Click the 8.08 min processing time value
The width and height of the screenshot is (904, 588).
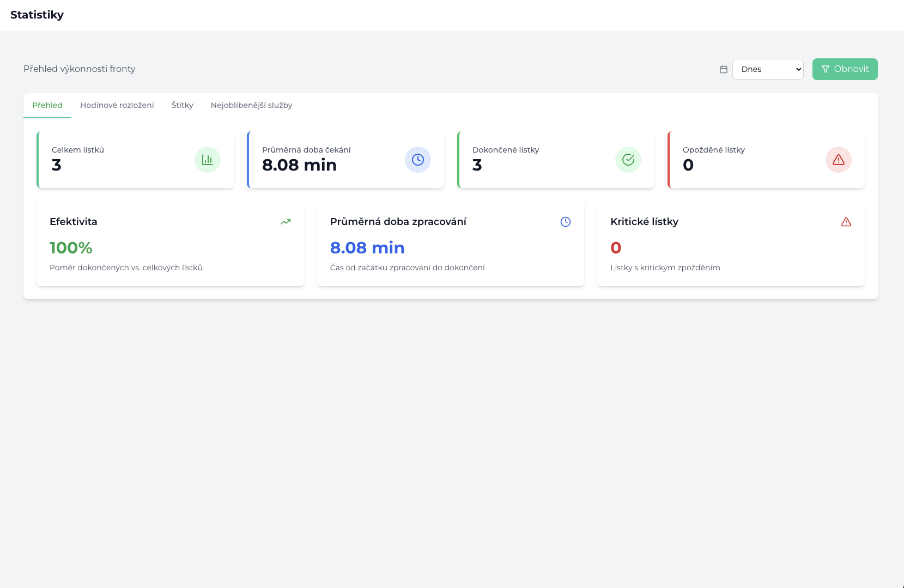(367, 248)
